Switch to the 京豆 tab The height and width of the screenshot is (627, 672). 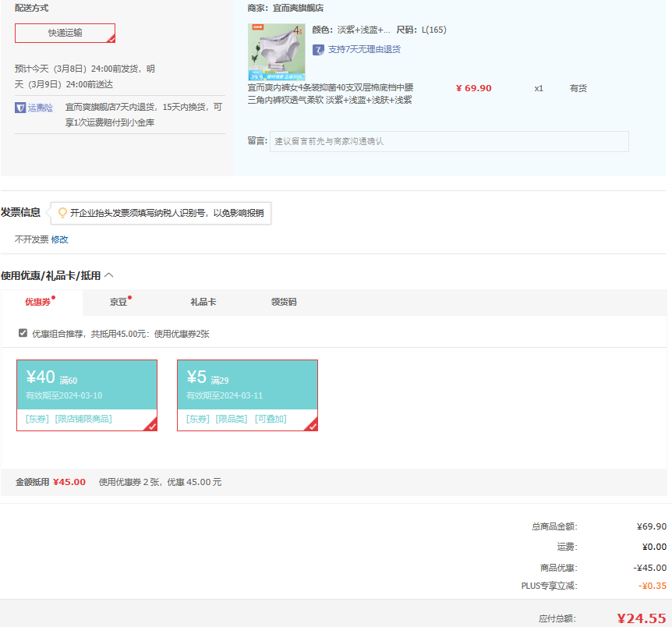click(118, 302)
